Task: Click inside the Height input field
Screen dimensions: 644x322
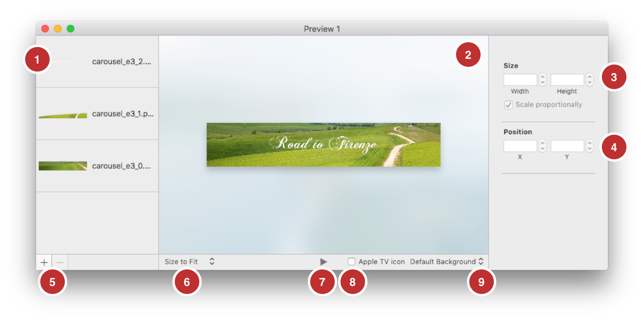Action: point(567,79)
